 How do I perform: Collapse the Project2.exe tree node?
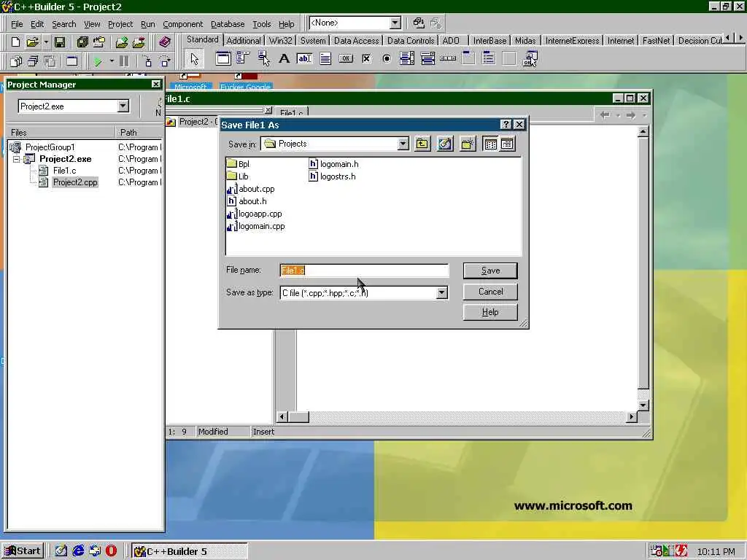16,159
